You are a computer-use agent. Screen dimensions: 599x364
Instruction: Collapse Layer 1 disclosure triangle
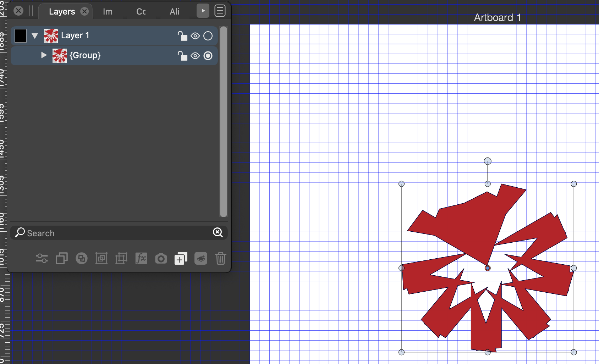35,36
